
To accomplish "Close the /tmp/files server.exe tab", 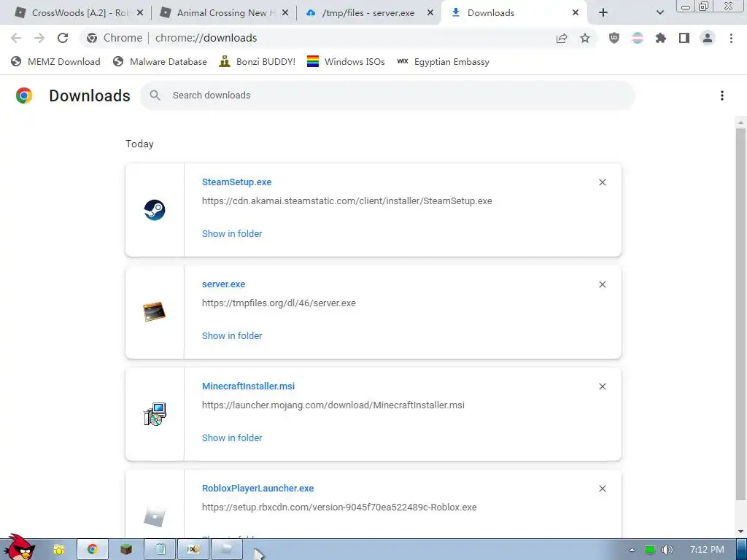I will 430,13.
